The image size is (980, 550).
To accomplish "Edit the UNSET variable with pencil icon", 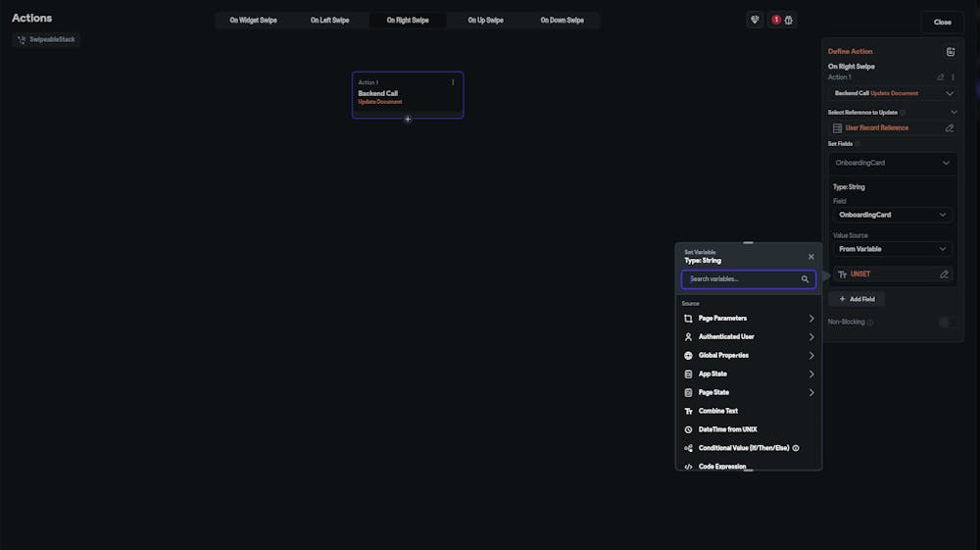I will pos(944,275).
